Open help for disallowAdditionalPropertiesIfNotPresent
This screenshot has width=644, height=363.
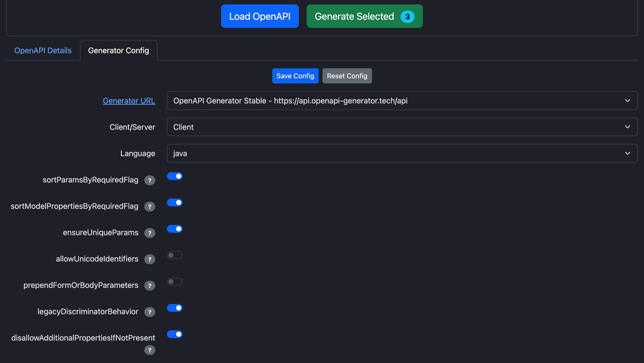coord(149,350)
